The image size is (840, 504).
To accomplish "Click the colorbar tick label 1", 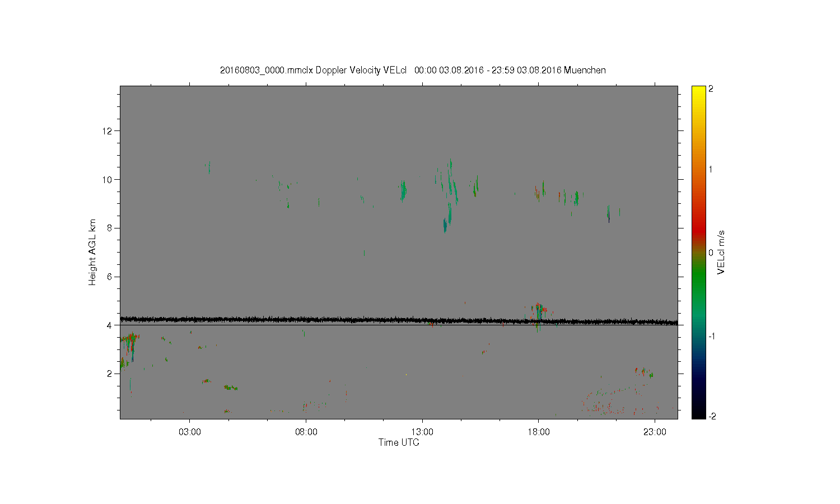I will [711, 170].
